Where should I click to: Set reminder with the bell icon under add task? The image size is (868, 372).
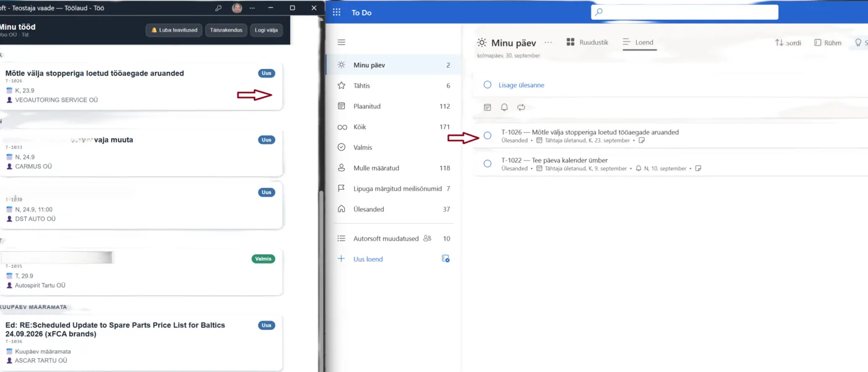pos(504,107)
